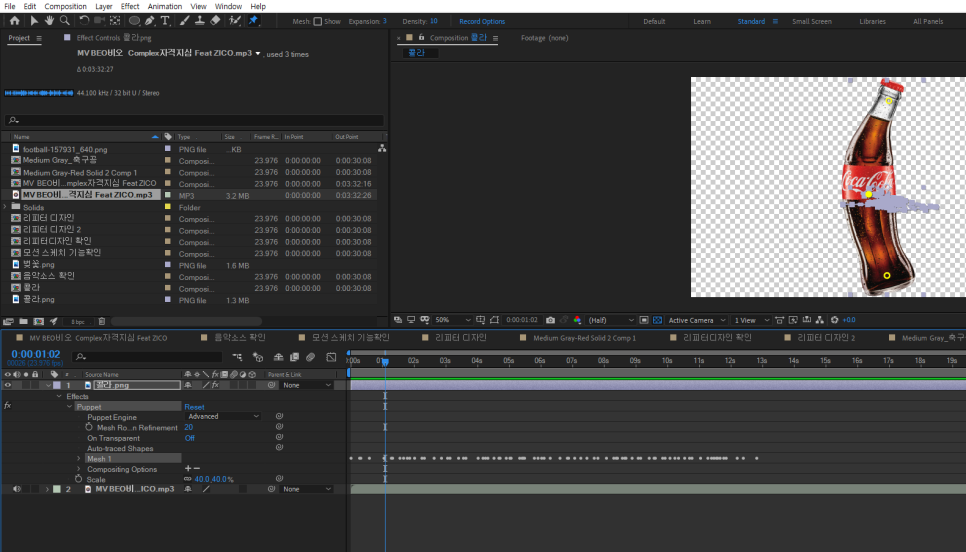Expand the Mesh 1 group

pos(79,458)
